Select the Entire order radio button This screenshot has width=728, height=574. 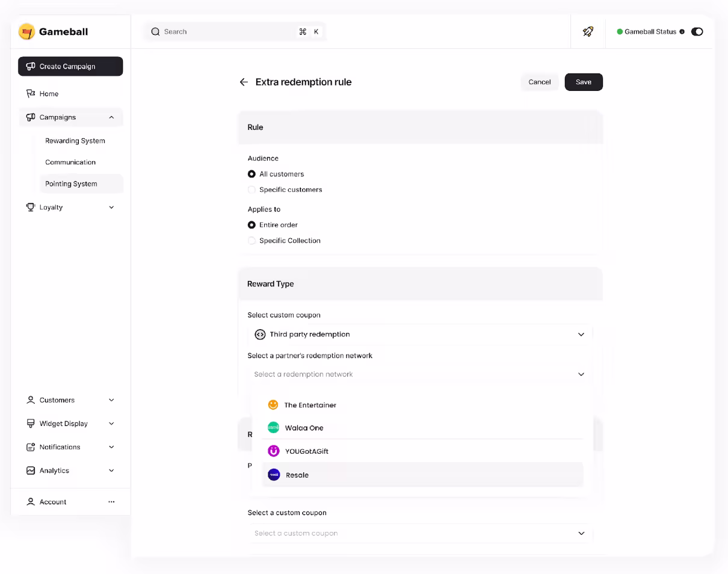click(x=251, y=224)
